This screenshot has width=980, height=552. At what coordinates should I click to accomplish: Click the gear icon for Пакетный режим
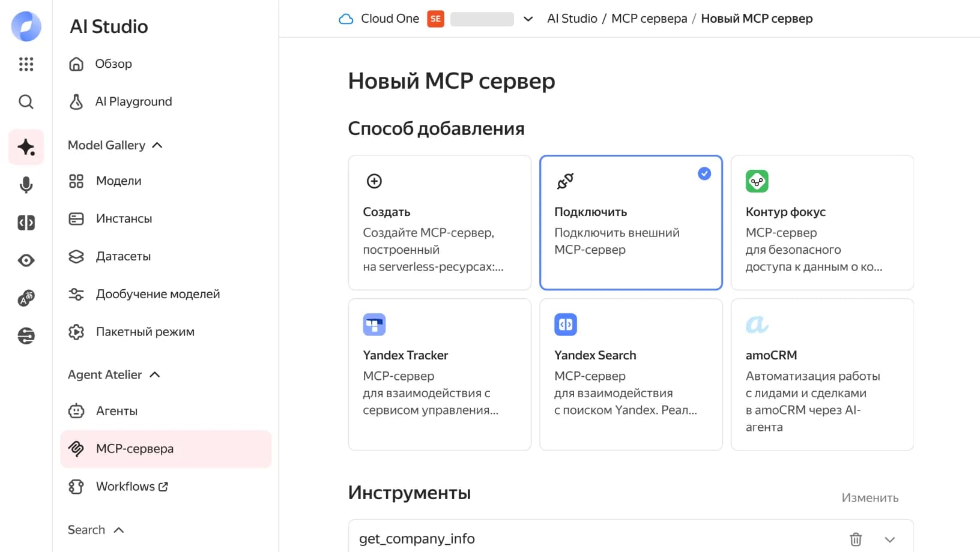(x=76, y=332)
